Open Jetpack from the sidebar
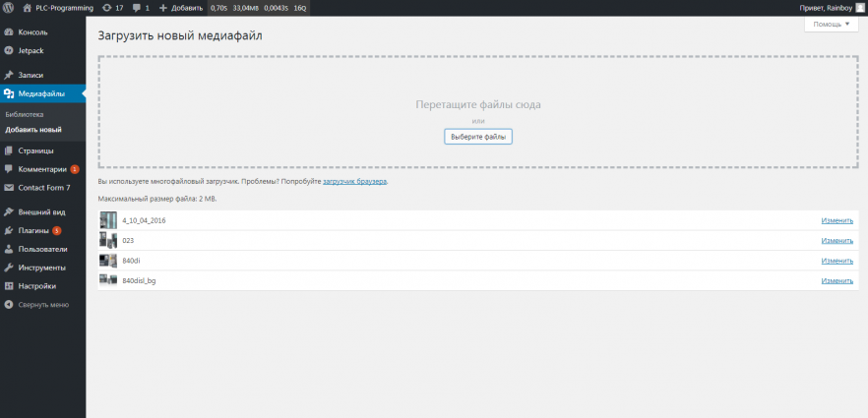 [31, 50]
